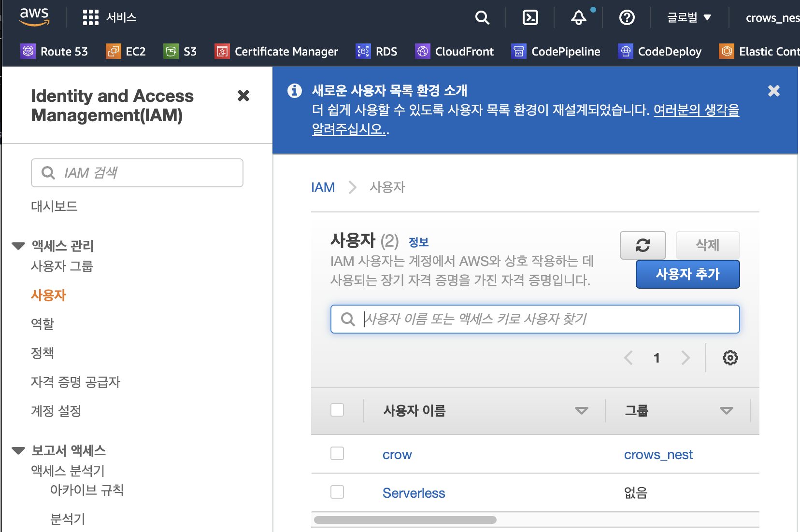The height and width of the screenshot is (532, 800).
Task: Click the 삭제 button
Action: (707, 245)
